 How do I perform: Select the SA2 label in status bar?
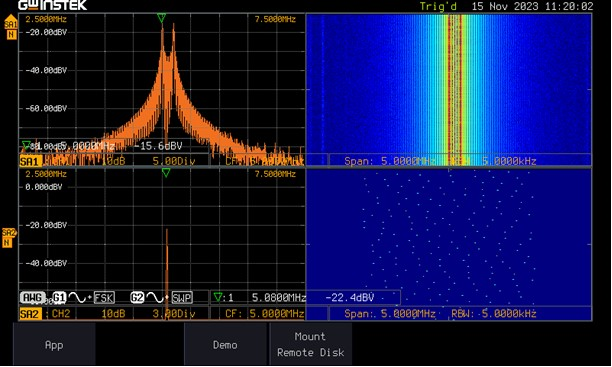point(30,314)
